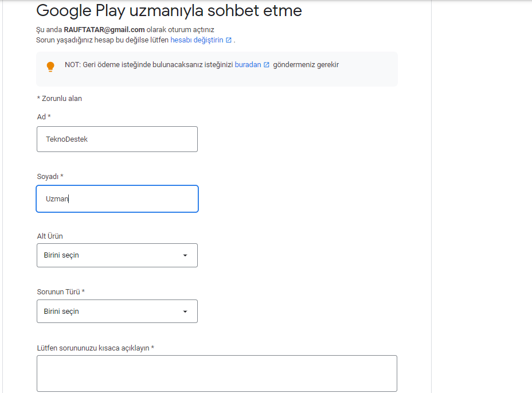
Task: Open the Alt Ürün "Birini seçin" combo box
Action: tap(117, 255)
